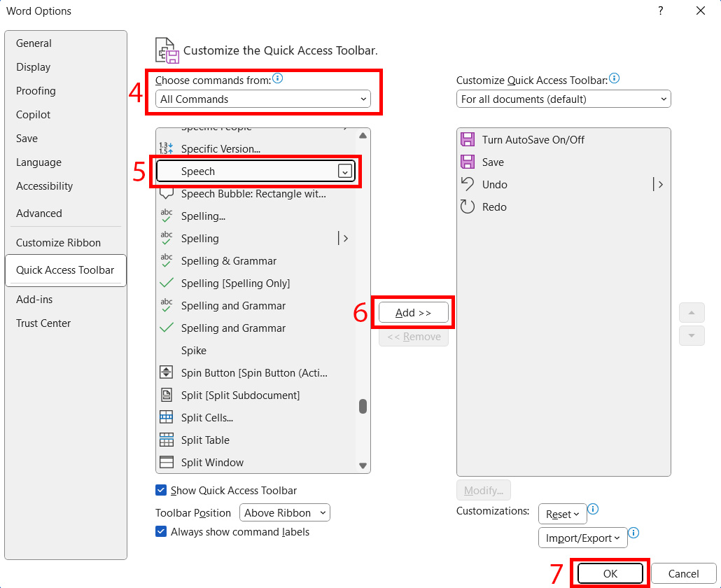Click the Specific Version command icon
The height and width of the screenshot is (588, 721).
coord(166,148)
